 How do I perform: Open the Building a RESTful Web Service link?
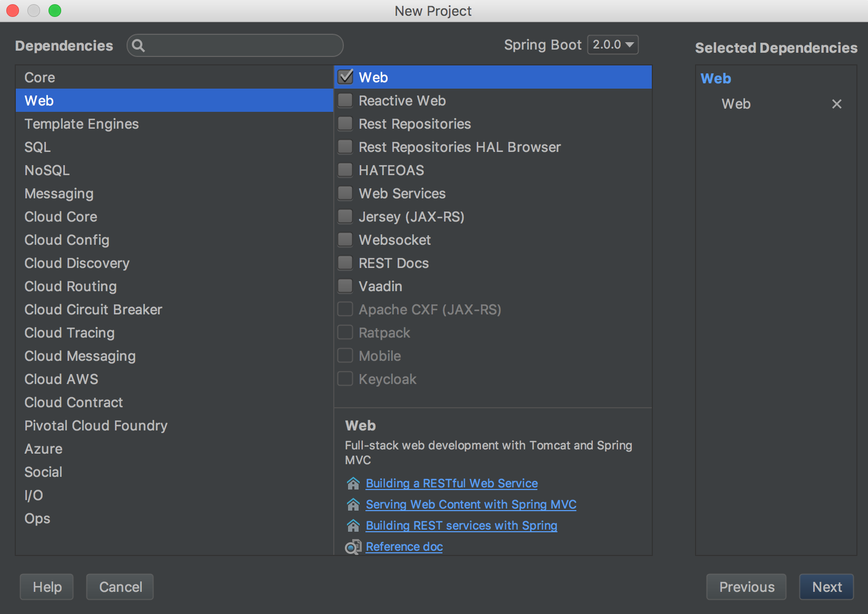(x=451, y=483)
